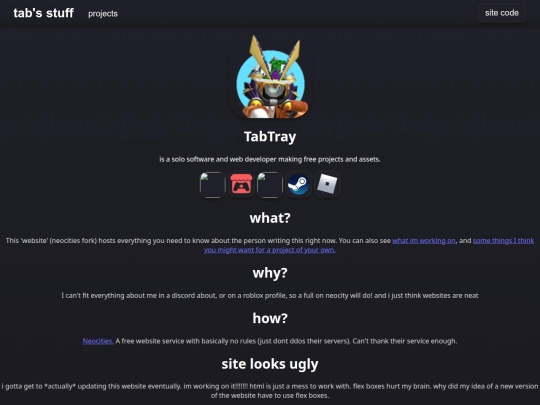Click the "what?" section heading

(x=270, y=218)
